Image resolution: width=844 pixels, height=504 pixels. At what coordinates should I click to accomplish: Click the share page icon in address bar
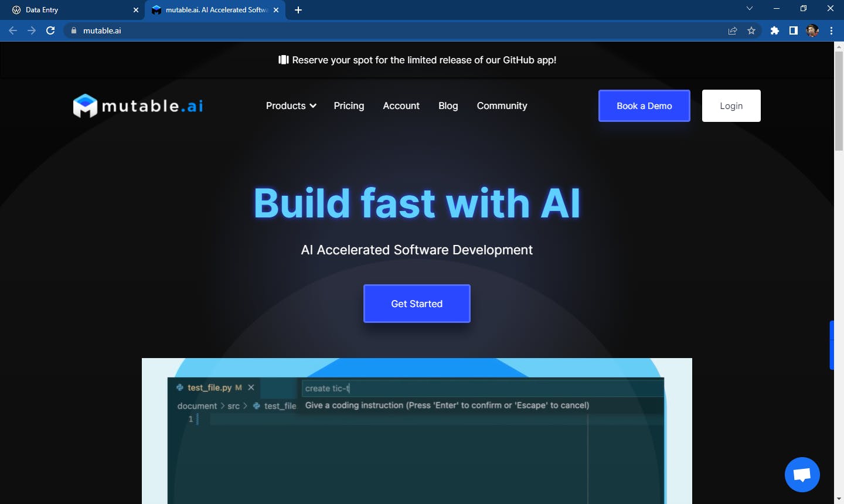pos(733,30)
